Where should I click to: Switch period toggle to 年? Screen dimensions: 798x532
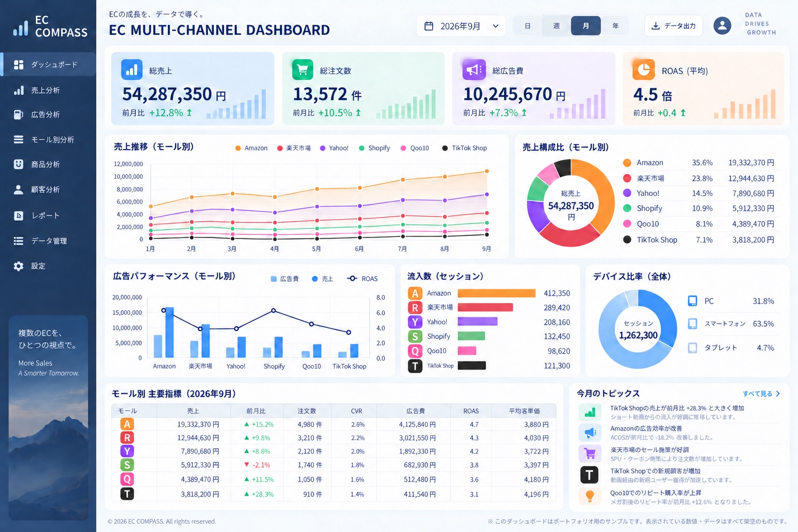[x=615, y=26]
